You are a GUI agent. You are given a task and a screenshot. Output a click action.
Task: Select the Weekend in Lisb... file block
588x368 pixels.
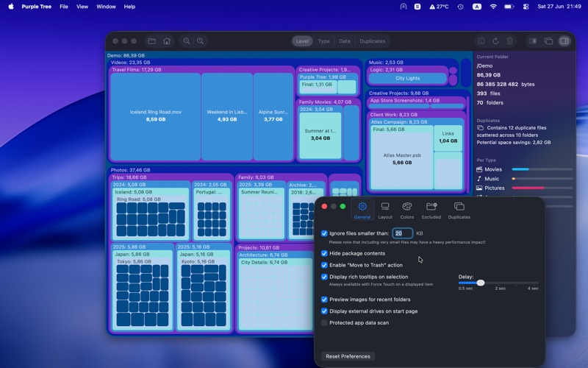coord(227,116)
